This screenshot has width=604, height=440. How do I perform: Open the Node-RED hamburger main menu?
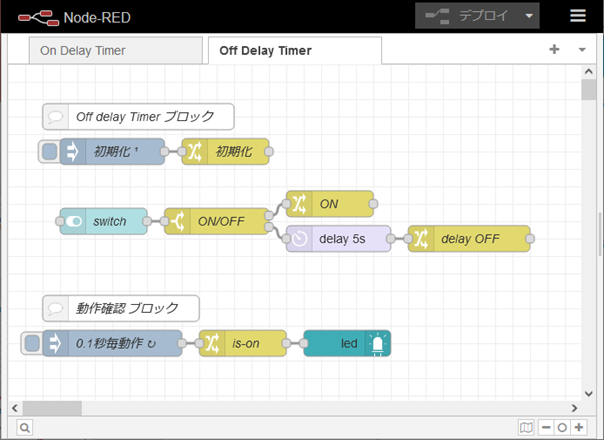pyautogui.click(x=577, y=16)
